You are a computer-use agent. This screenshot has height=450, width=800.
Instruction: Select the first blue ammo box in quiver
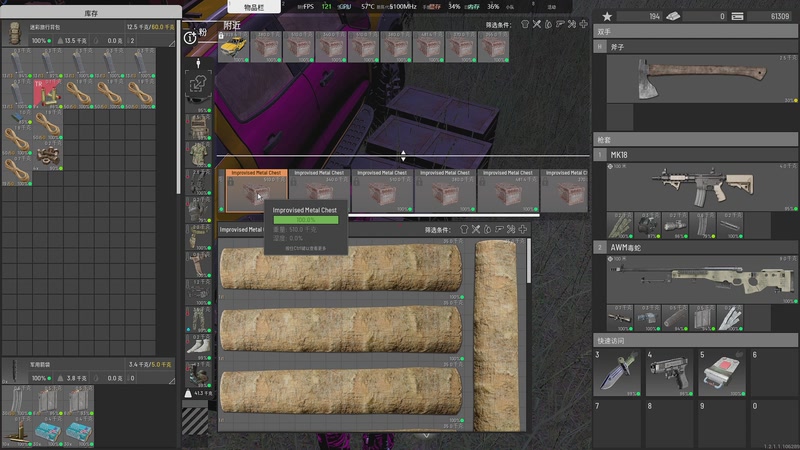pyautogui.click(x=48, y=433)
